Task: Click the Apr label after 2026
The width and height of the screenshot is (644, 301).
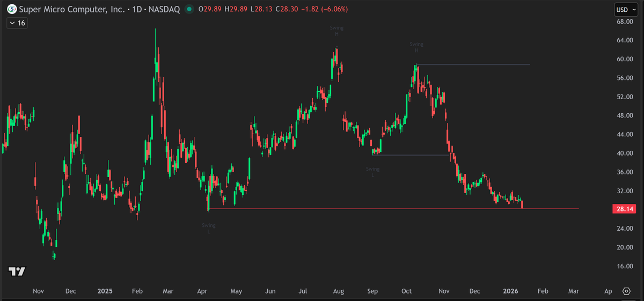Action: 608,291
